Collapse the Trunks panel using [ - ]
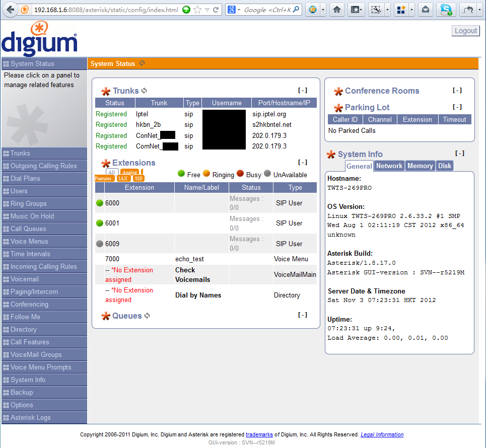Screen dimensions: 486x448 point(303,90)
